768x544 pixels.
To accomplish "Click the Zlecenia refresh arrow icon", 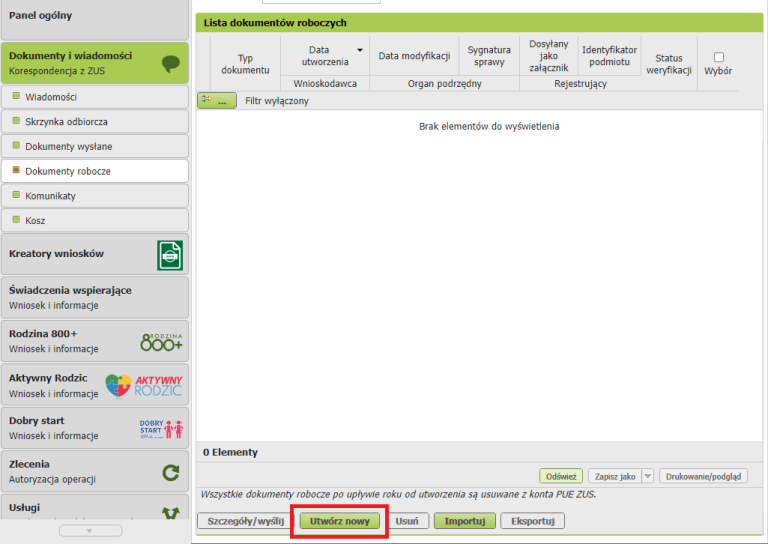I will tap(170, 472).
